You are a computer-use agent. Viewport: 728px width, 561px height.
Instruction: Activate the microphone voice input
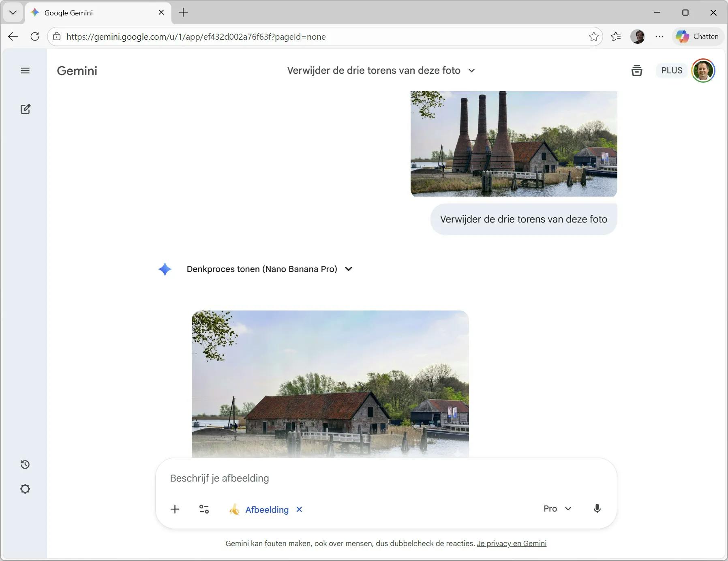coord(597,509)
